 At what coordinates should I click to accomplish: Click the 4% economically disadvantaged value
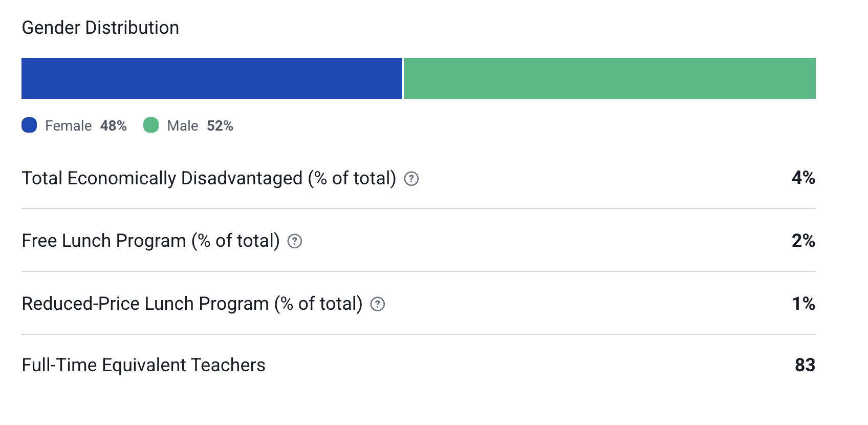(804, 178)
